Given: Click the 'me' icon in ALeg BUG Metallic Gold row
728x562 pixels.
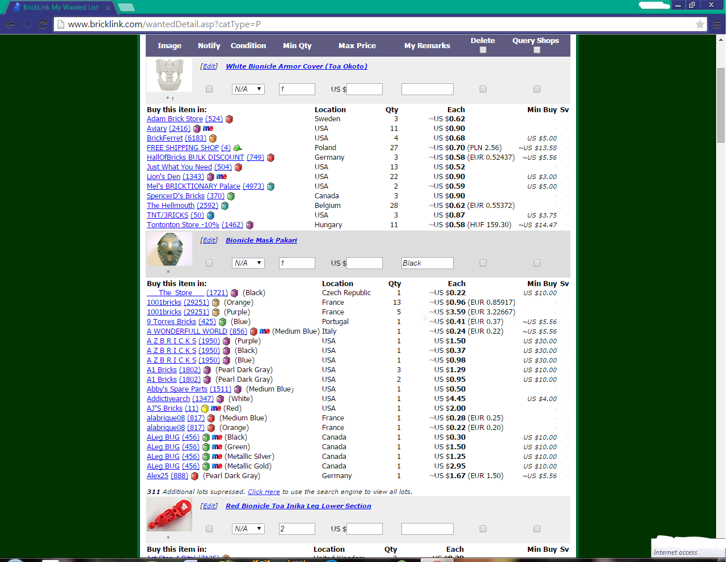Looking at the screenshot, I should coord(217,466).
